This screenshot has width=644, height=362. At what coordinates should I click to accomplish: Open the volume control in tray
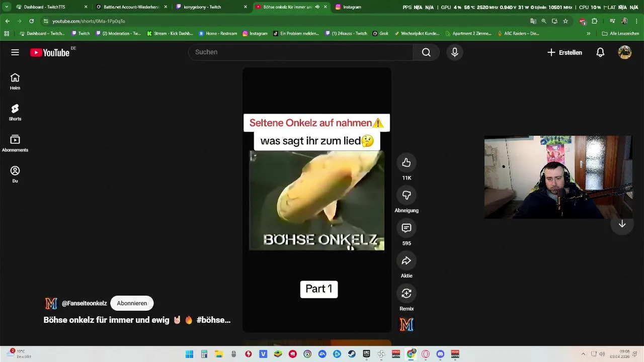point(602,354)
